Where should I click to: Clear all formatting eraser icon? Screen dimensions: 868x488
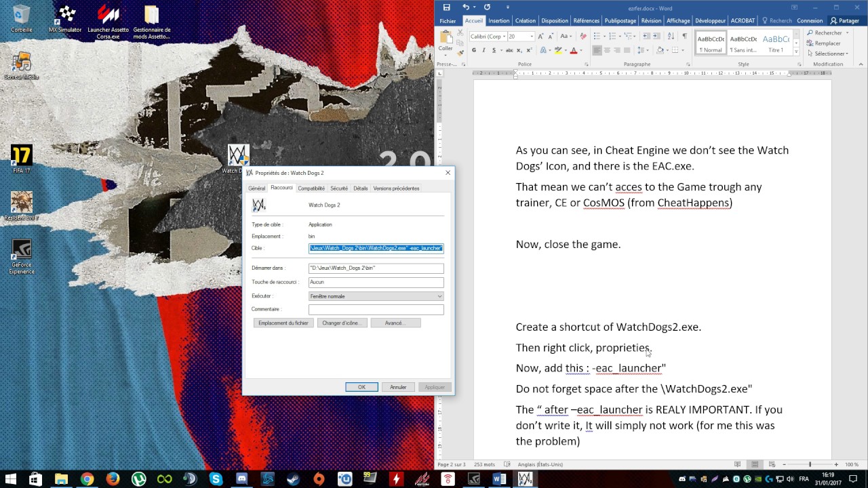coord(583,36)
